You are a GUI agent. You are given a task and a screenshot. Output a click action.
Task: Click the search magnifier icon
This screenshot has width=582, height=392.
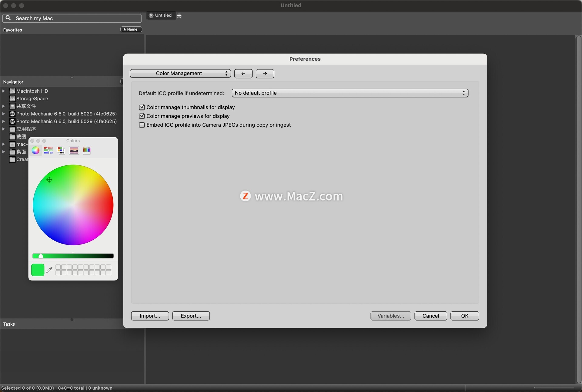[x=8, y=18]
